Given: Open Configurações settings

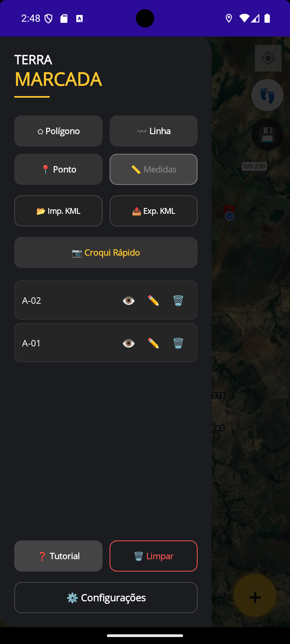Looking at the screenshot, I should (x=106, y=598).
